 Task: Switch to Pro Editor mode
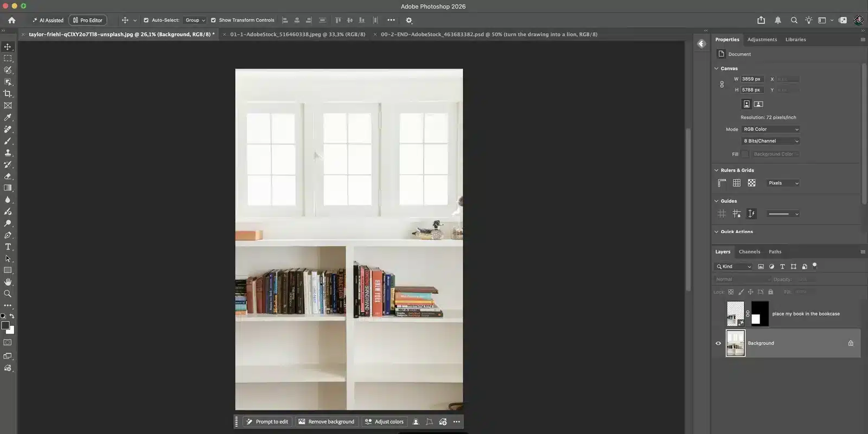(x=87, y=20)
